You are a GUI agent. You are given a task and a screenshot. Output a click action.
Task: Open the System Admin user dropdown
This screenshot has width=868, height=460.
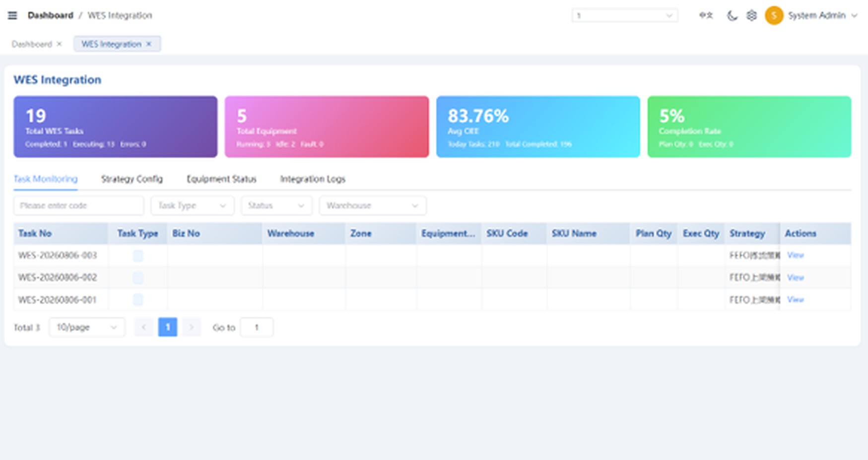click(x=822, y=15)
